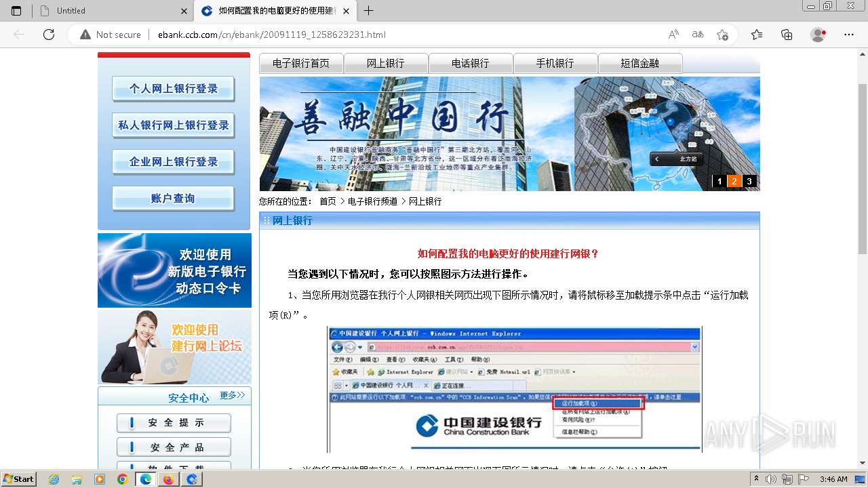Open the 动态口令卡 welcome banner
The width and height of the screenshot is (868, 488).
point(174,270)
